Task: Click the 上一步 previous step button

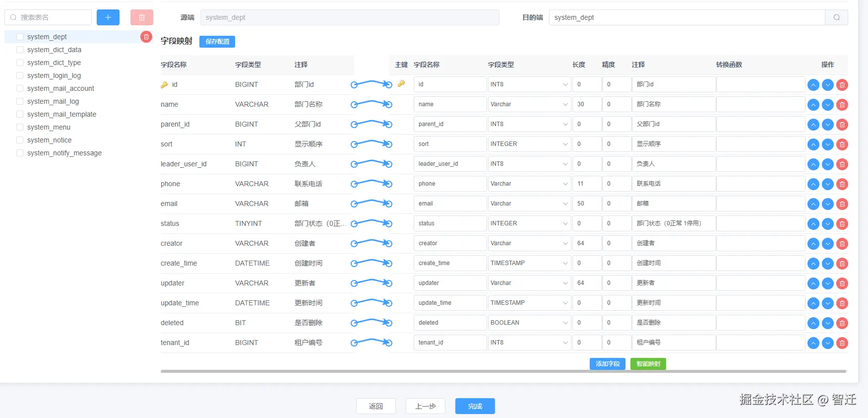Action: 426,406
